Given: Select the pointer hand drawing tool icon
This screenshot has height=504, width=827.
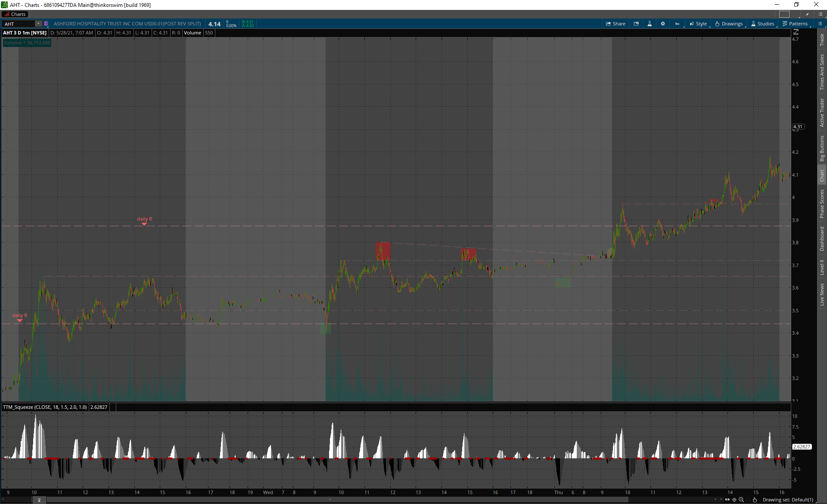Looking at the screenshot, I should (x=755, y=500).
